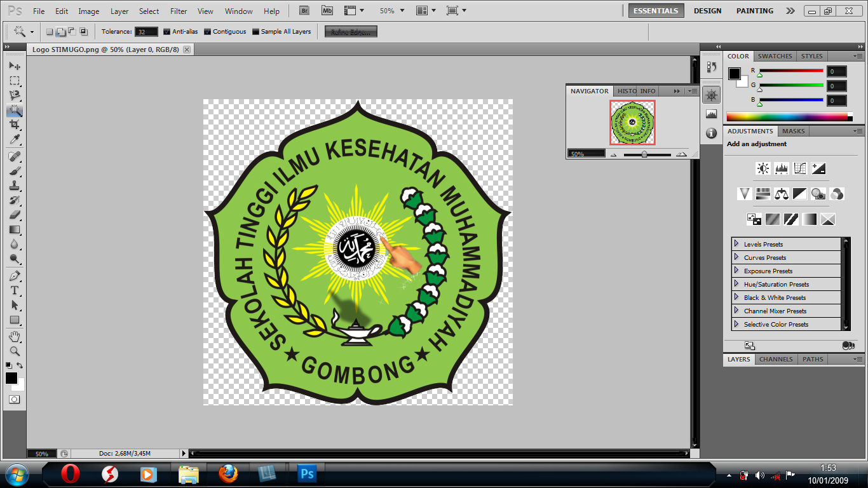Uncheck the Contiguous option
Screen dimensions: 868x488
[208, 32]
